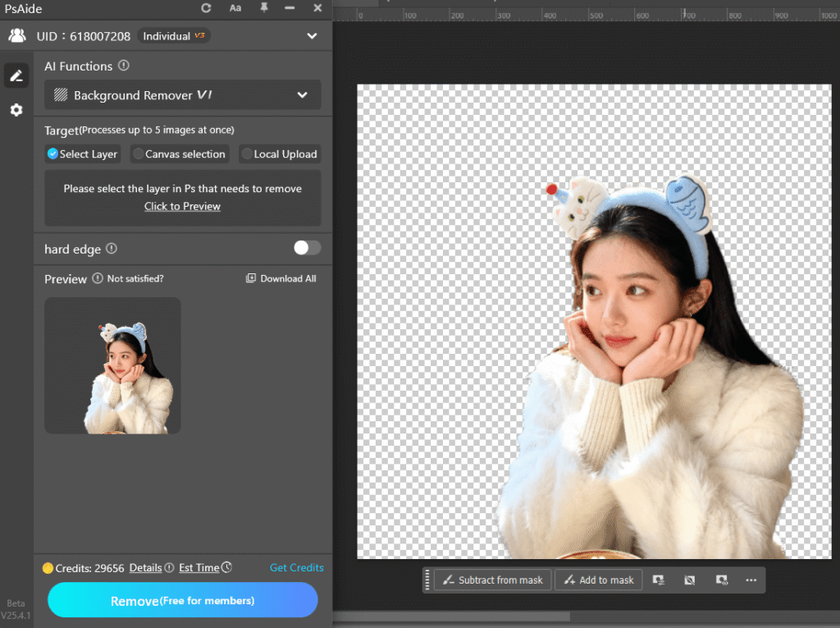
Task: Open the settings gear in the sidebar
Action: coord(16,109)
